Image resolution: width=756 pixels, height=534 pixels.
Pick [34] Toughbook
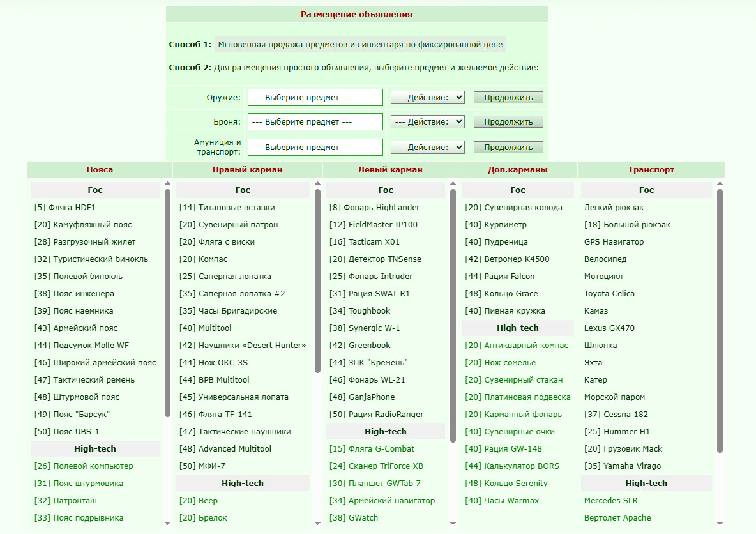(x=359, y=311)
